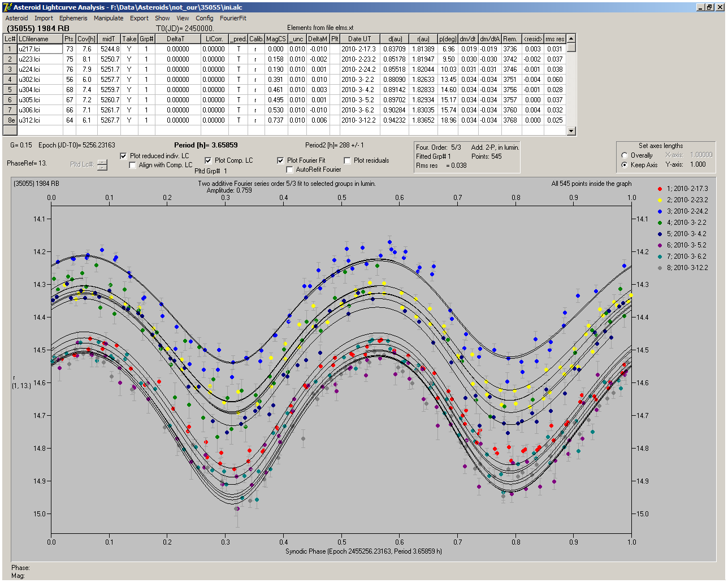Screen dimensions: 728x583
Task: Click legend entry "3; 2010- 2-24.2"
Action: pos(687,211)
